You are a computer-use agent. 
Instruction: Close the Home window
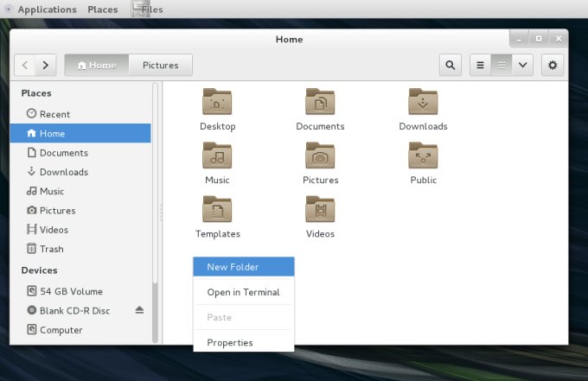[559, 39]
